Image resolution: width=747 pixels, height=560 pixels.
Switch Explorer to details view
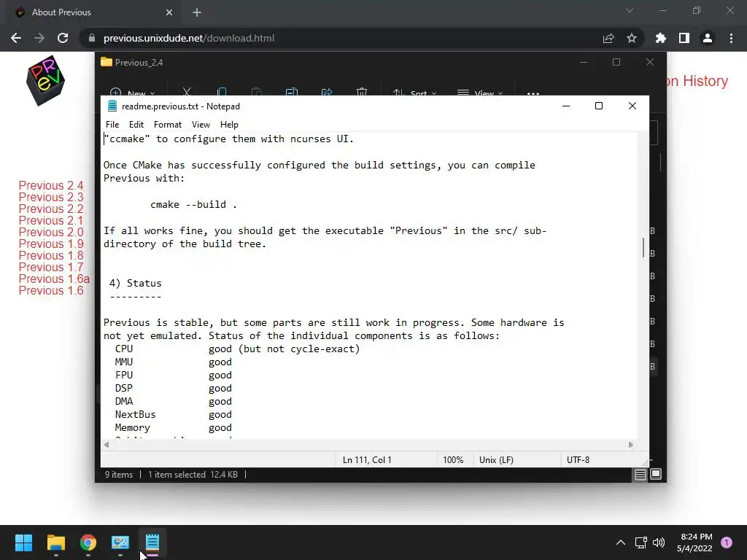pos(640,474)
